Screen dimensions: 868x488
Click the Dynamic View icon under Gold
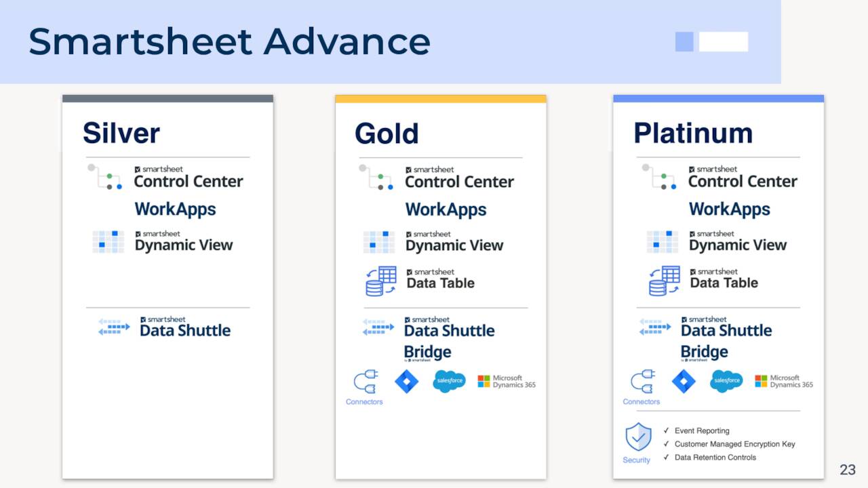pyautogui.click(x=380, y=242)
